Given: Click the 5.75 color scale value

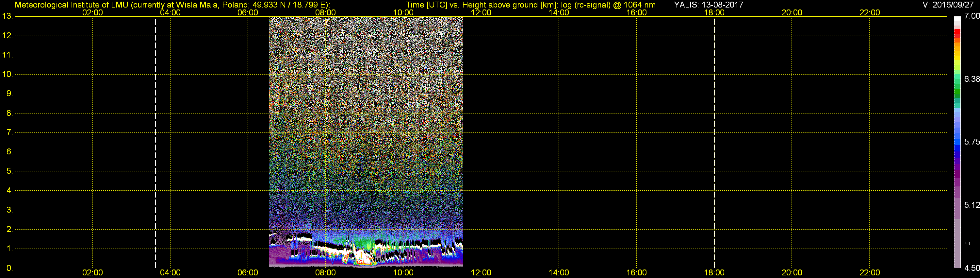Looking at the screenshot, I should tap(972, 142).
